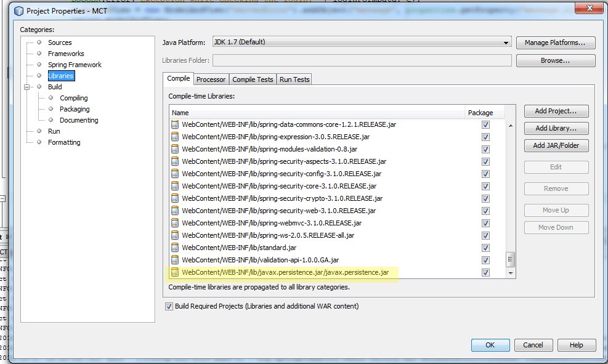Click jar icon for spring-webmvc-3.1.0 library
The height and width of the screenshot is (364, 608).
click(x=175, y=223)
